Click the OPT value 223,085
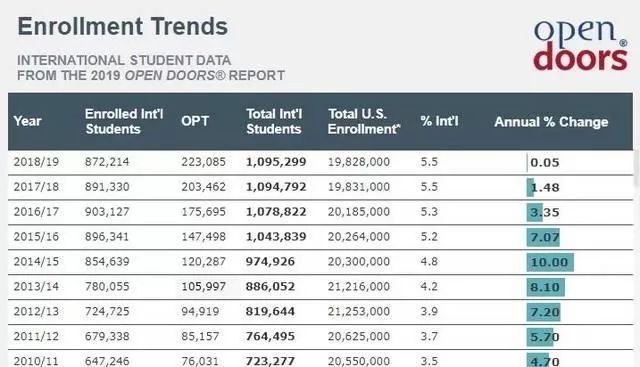This screenshot has height=367, width=640. click(x=203, y=162)
